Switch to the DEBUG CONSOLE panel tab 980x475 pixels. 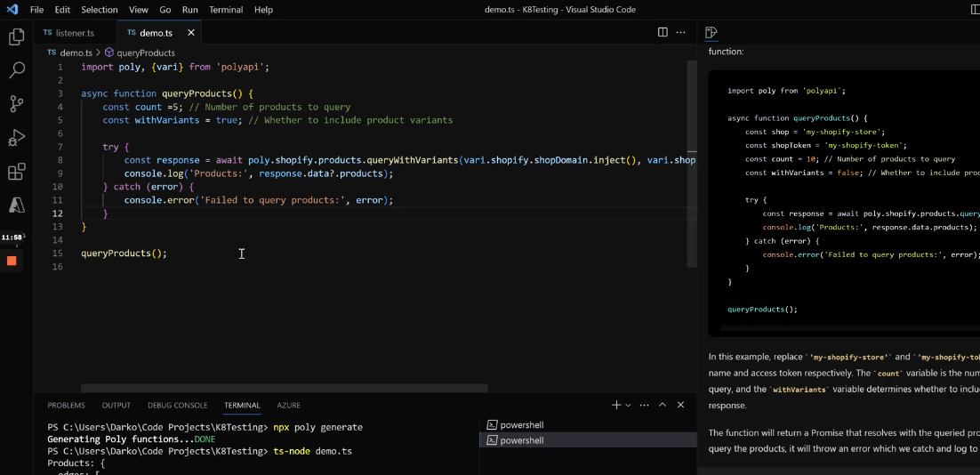click(x=177, y=405)
